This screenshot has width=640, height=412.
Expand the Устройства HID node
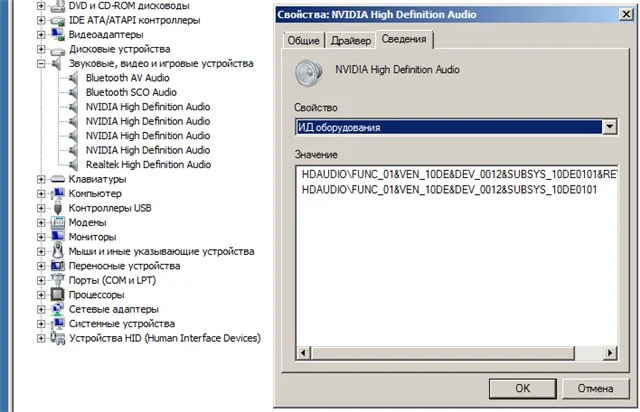click(41, 338)
